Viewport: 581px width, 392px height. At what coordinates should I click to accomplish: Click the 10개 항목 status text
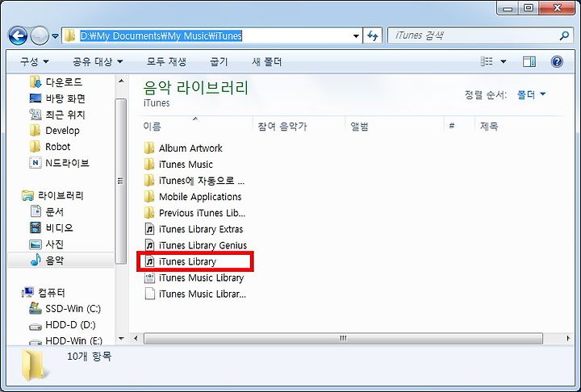[x=90, y=357]
